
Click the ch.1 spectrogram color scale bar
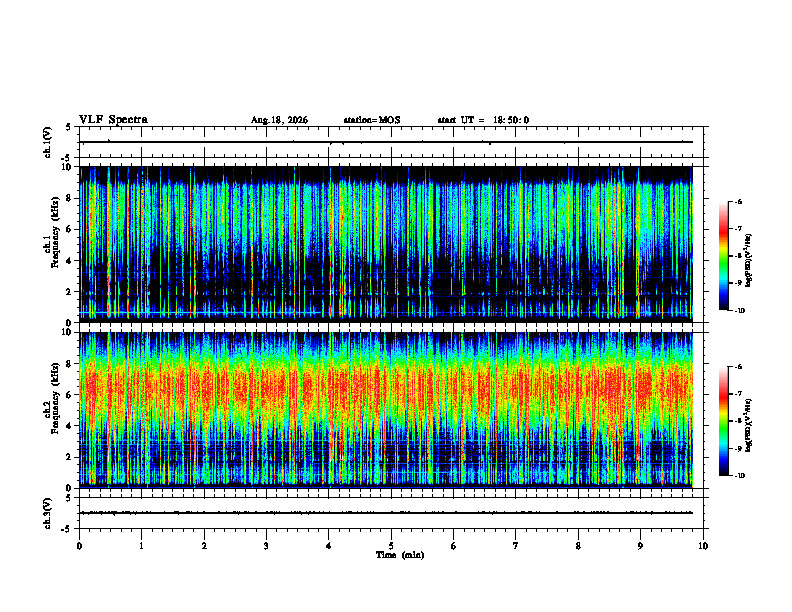click(x=723, y=256)
